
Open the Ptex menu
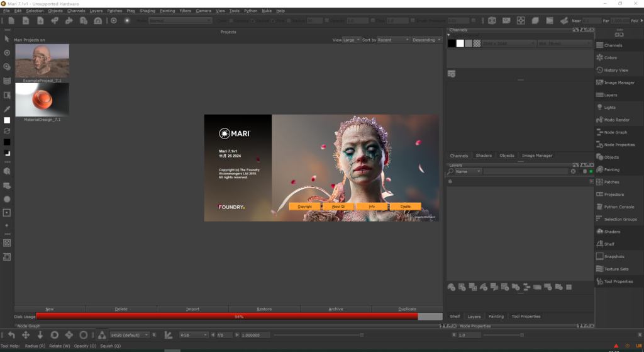pos(131,11)
